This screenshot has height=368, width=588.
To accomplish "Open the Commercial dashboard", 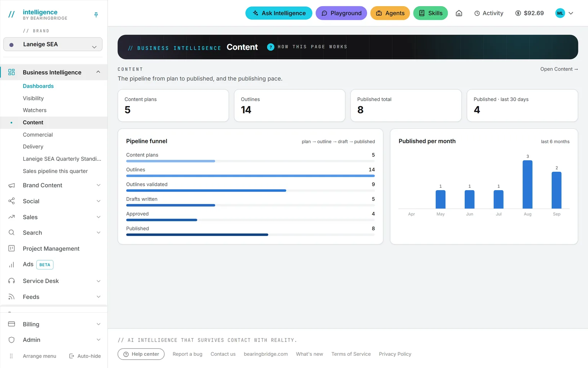I will [x=38, y=135].
